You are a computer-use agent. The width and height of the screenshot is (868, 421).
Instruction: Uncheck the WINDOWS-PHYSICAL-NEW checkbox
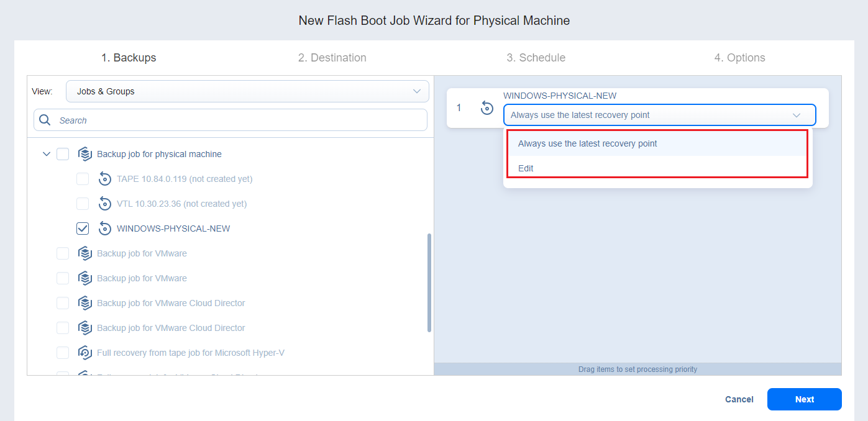click(x=83, y=229)
